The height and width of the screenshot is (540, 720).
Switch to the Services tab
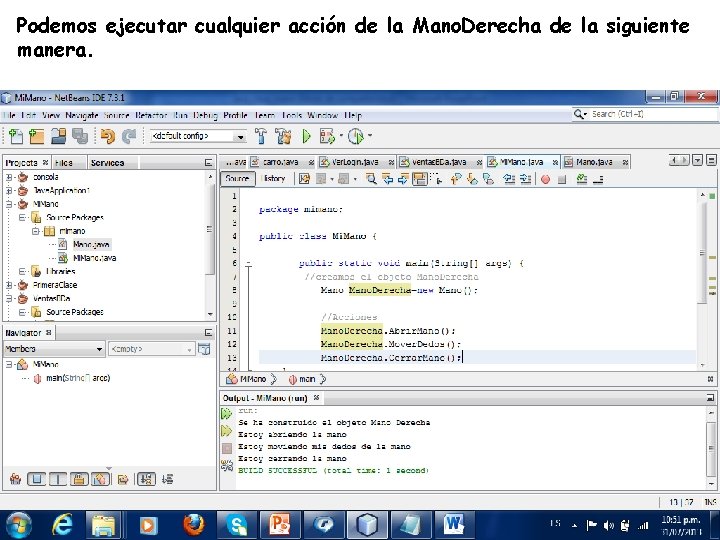point(107,163)
